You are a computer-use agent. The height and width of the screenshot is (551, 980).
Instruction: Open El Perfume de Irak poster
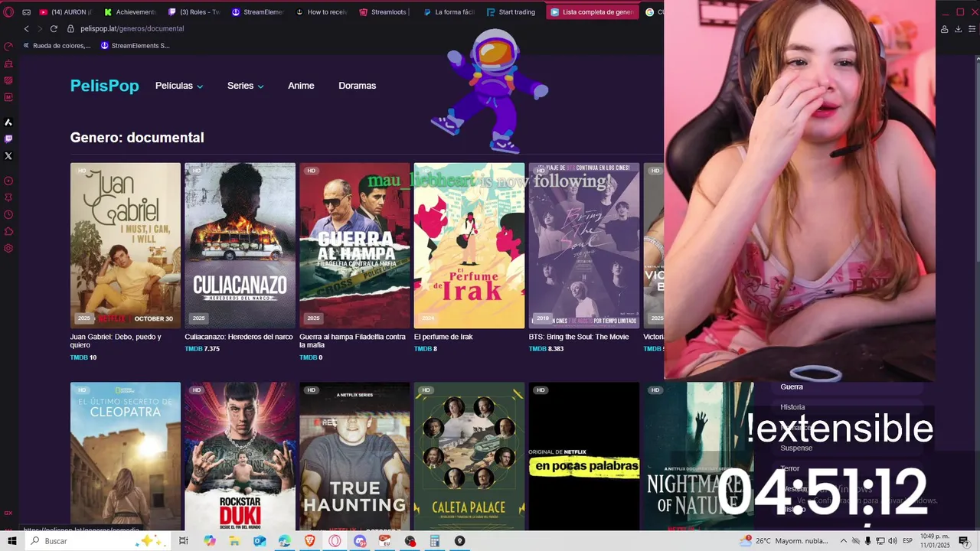click(x=469, y=246)
